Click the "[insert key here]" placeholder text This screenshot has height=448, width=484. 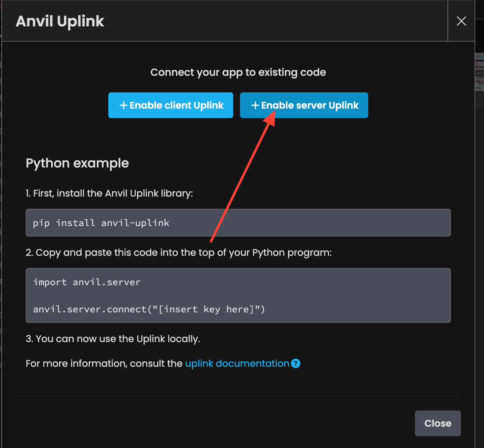point(206,309)
